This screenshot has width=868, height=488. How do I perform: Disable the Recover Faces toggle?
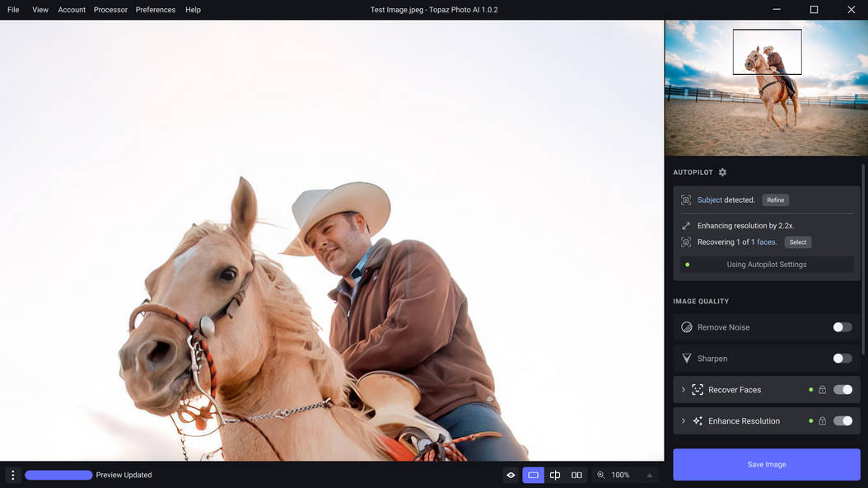(842, 390)
